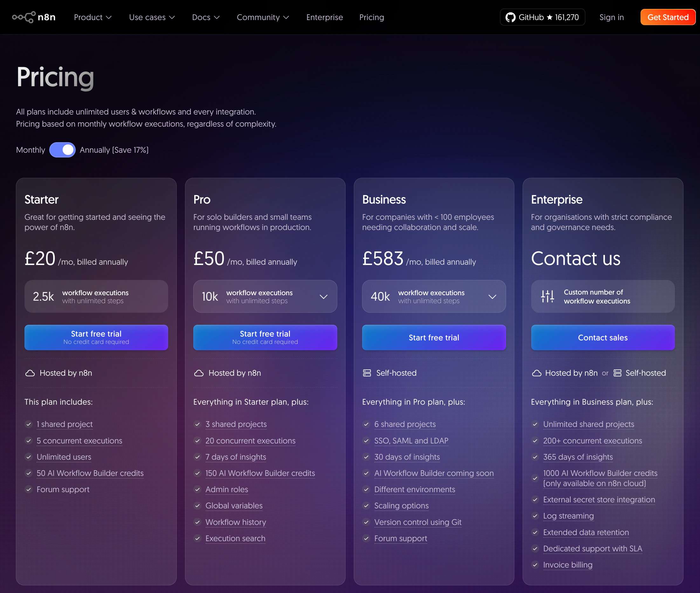Viewport: 700px width, 593px height.
Task: Click the star icon in the GitHub widget
Action: 550,17
